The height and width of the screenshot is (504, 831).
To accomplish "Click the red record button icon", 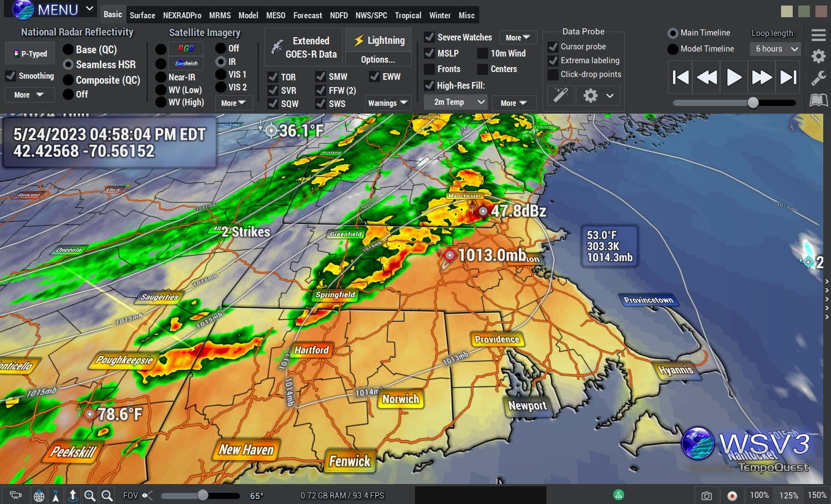I will point(732,496).
